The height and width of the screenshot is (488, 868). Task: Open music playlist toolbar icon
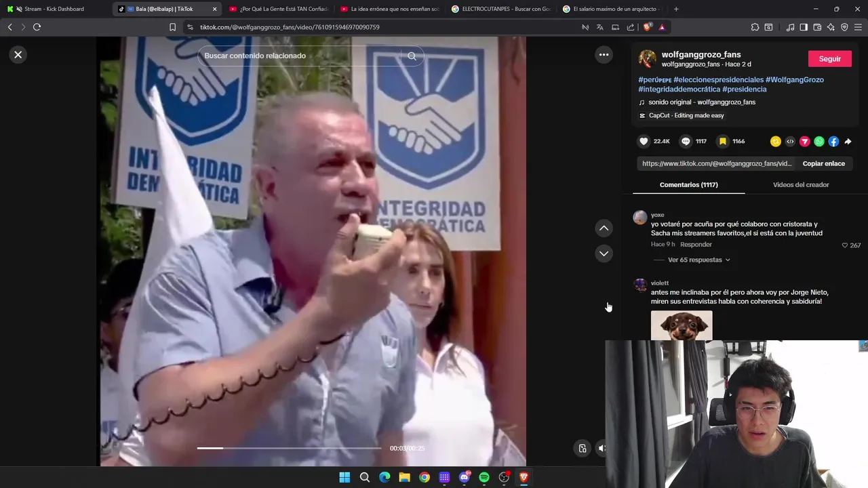tap(790, 27)
